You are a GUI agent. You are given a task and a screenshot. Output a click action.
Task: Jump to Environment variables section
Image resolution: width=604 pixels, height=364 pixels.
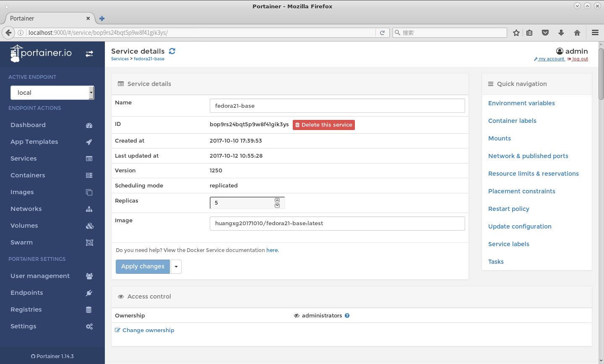click(521, 103)
